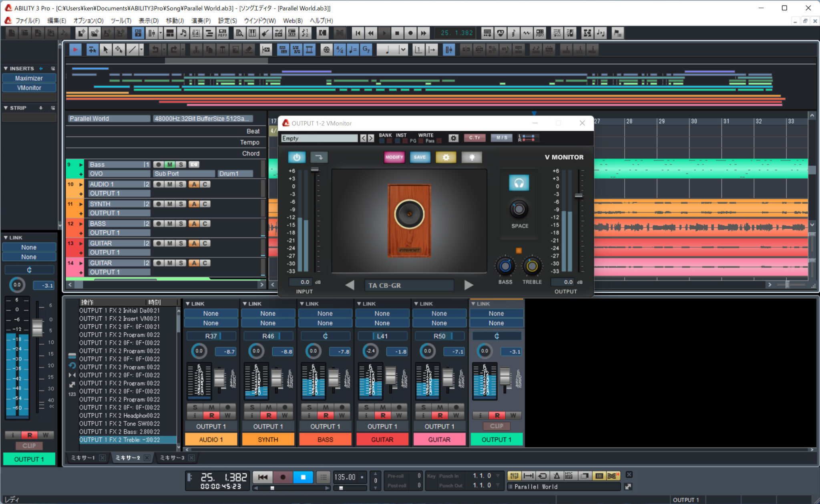Expand the AUDIO 1 track row arrow
The width and height of the screenshot is (820, 504).
coord(81,184)
